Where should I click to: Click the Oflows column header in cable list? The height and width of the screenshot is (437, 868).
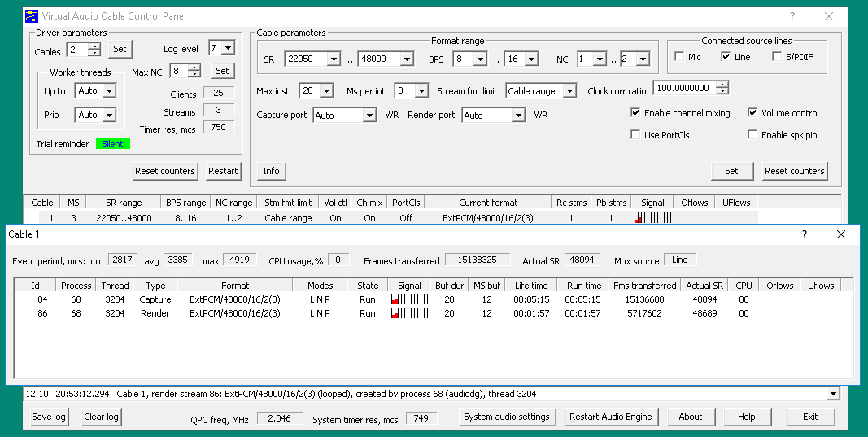pos(695,202)
